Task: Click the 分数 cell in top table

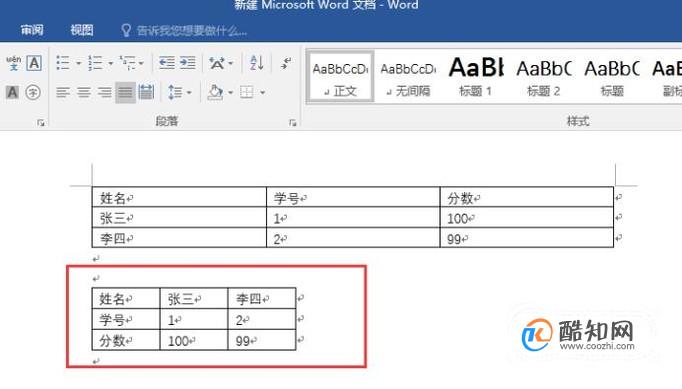Action: tap(527, 198)
